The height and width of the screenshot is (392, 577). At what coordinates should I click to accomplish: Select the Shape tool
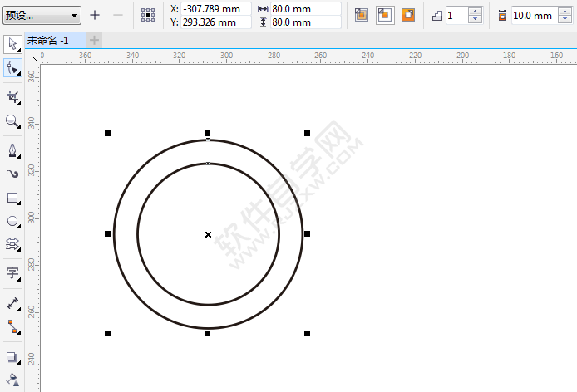tap(12, 69)
